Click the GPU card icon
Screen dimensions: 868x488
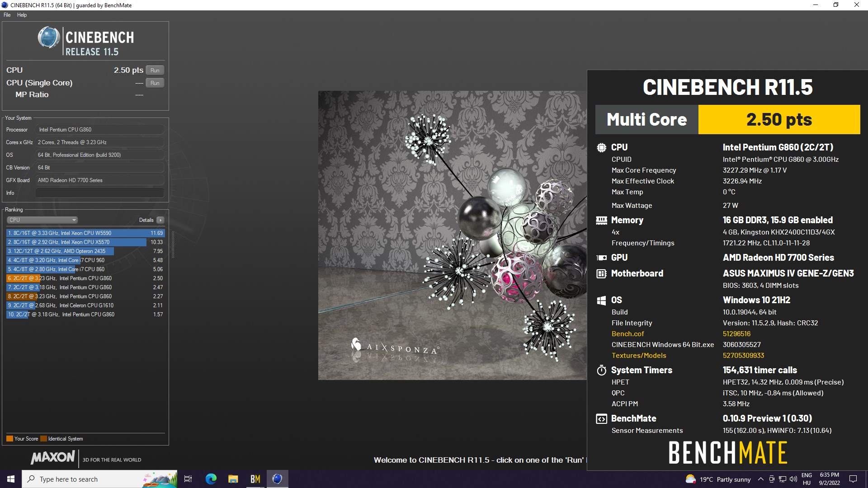(601, 258)
